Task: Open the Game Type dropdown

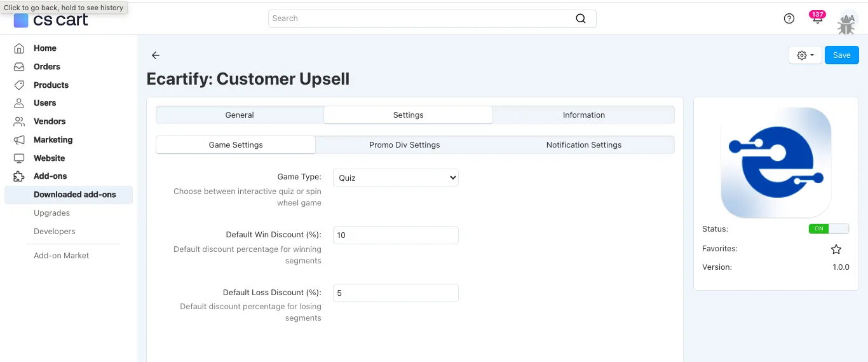Action: click(395, 178)
